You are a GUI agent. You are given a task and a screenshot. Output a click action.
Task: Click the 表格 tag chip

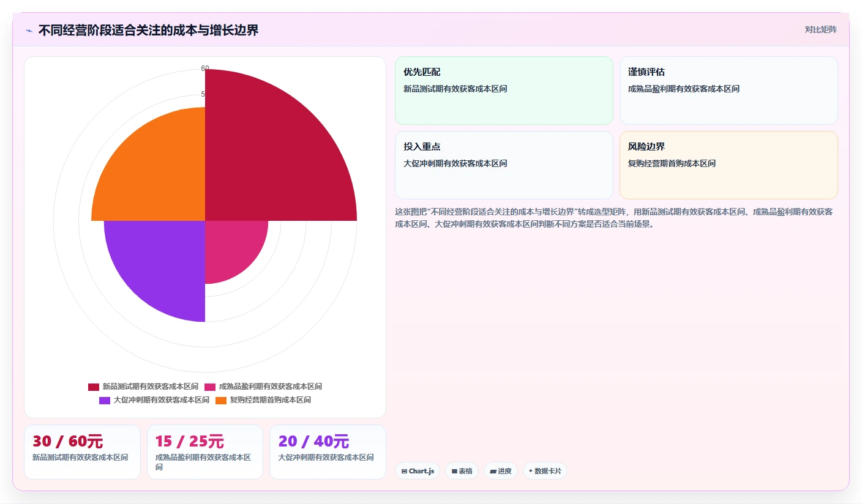click(462, 471)
